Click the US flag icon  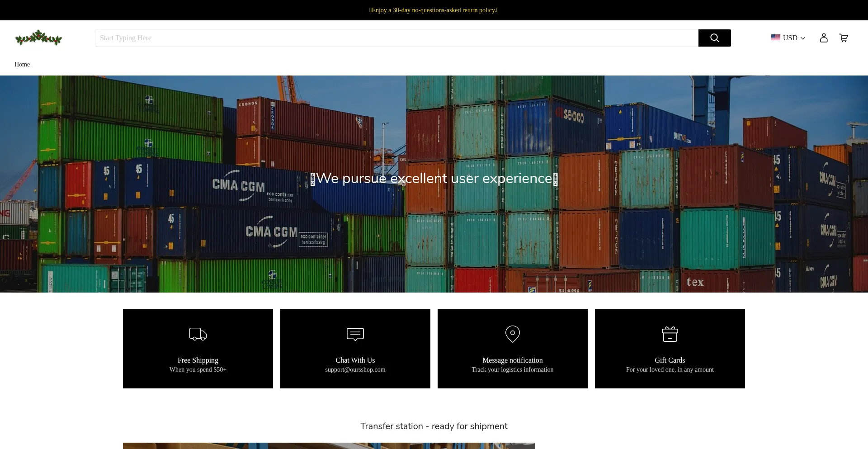point(776,38)
